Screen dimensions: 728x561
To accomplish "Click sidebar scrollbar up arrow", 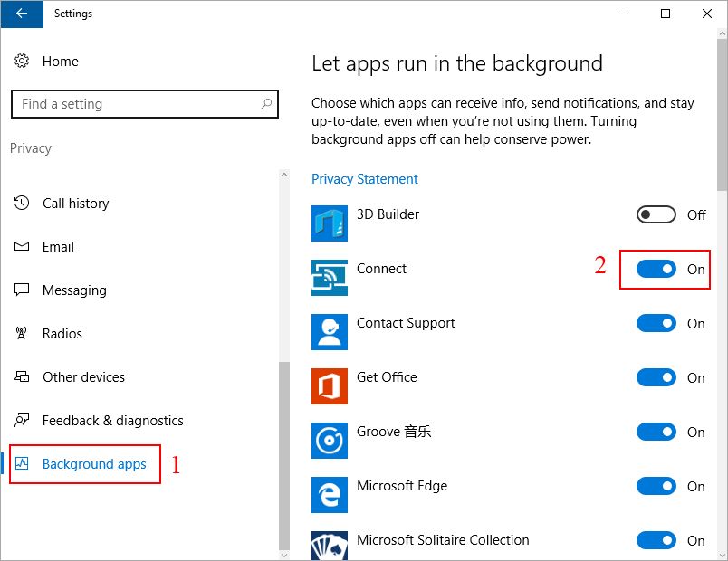I will 284,175.
